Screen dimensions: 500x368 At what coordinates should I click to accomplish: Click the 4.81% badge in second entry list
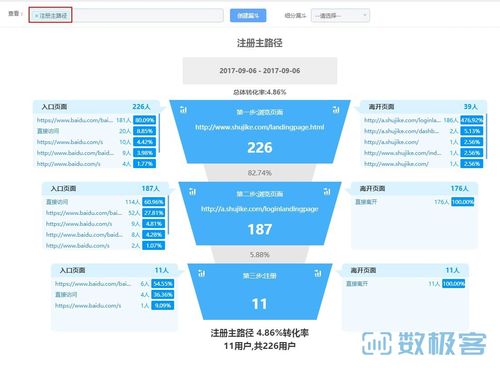tap(153, 224)
